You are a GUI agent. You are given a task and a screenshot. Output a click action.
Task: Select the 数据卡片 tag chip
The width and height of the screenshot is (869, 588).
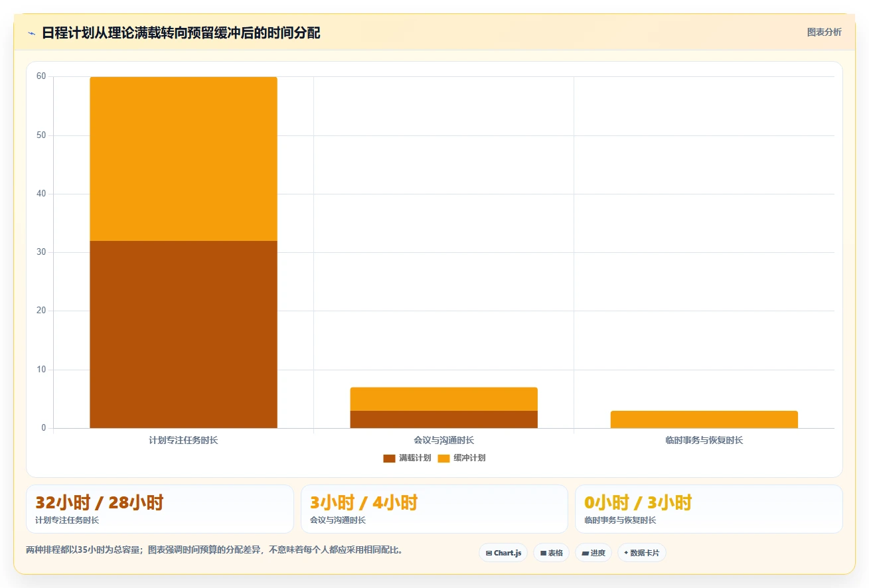point(641,553)
